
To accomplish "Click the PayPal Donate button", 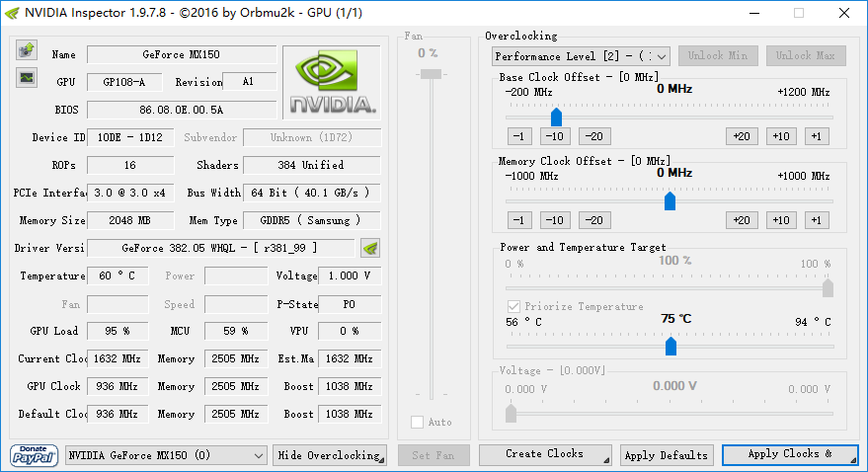I will coord(34,455).
